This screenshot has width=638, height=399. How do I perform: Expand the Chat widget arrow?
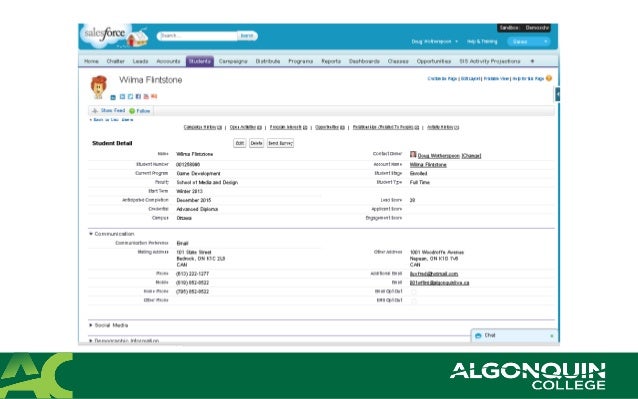[x=552, y=336]
